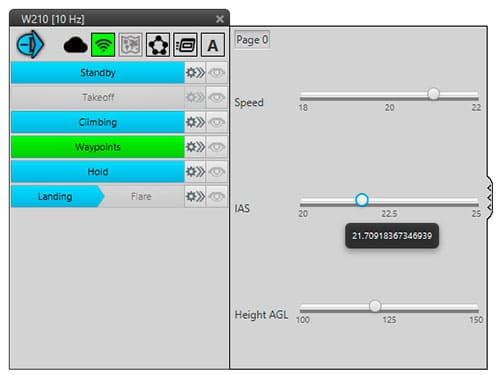
Task: Open Standby gear settings icon
Action: pyautogui.click(x=195, y=72)
